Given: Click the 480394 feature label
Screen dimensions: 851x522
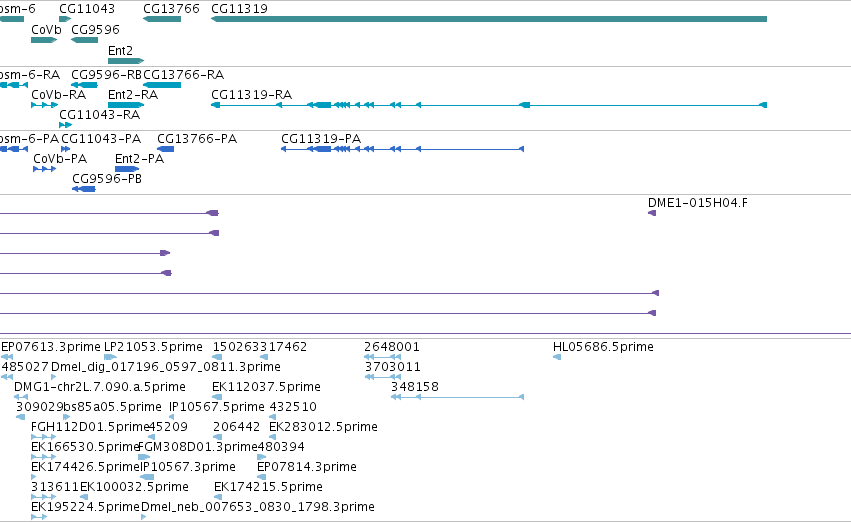Looking at the screenshot, I should (x=281, y=447).
